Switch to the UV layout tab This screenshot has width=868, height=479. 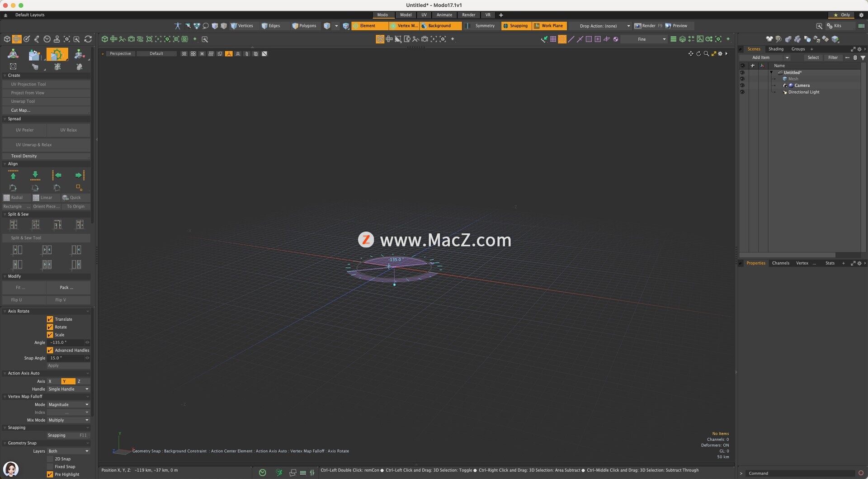click(x=424, y=15)
